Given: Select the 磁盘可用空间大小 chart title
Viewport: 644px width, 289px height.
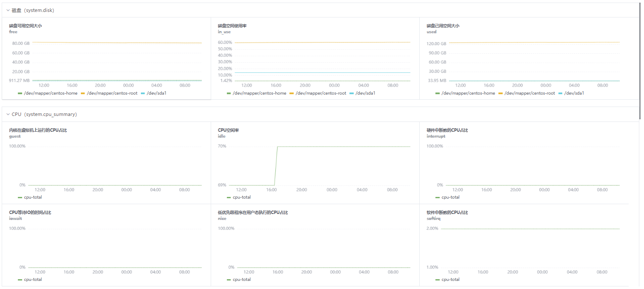Looking at the screenshot, I should click(x=26, y=26).
